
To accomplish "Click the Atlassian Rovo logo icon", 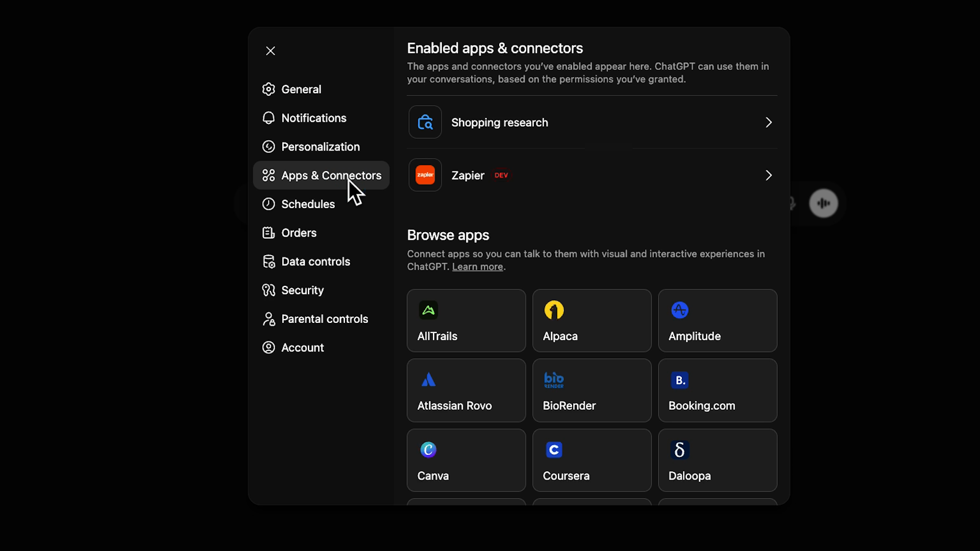I will 428,380.
